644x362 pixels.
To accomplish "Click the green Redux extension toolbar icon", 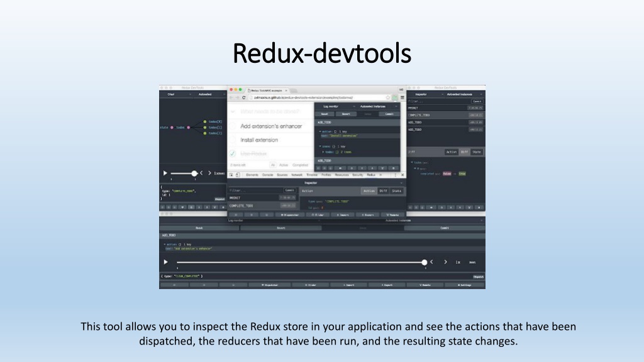I will click(x=395, y=97).
